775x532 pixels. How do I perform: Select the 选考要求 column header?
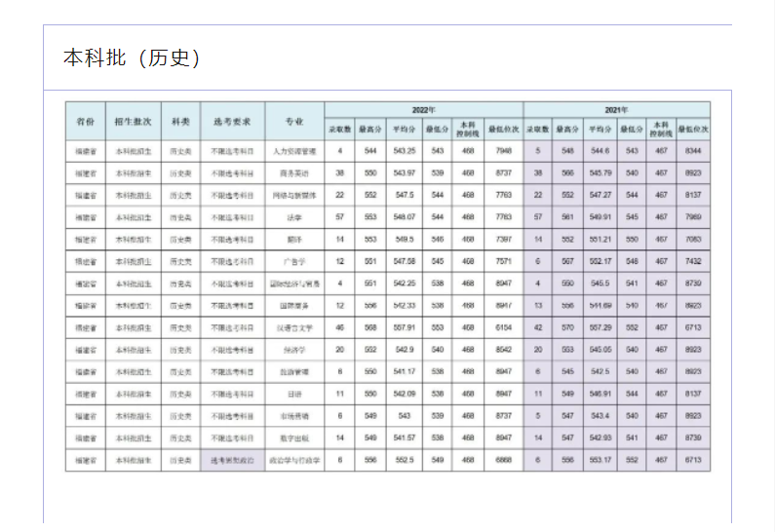coord(232,121)
